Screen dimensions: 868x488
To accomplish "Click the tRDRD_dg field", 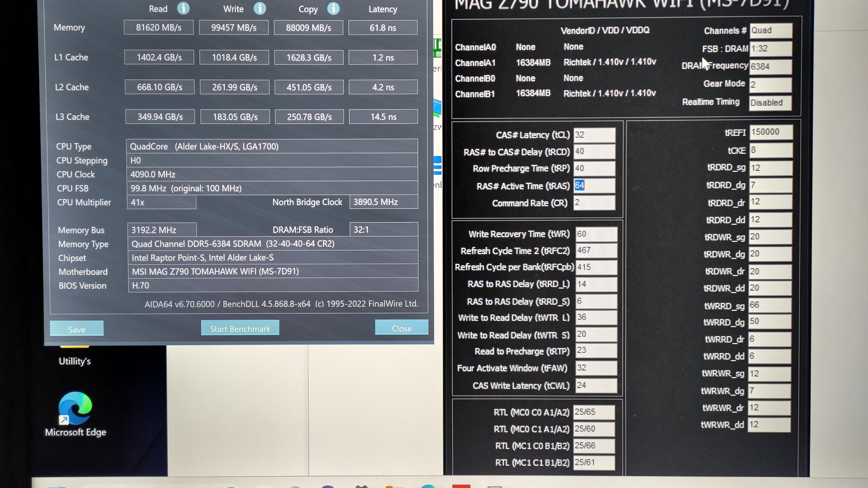I will (771, 185).
